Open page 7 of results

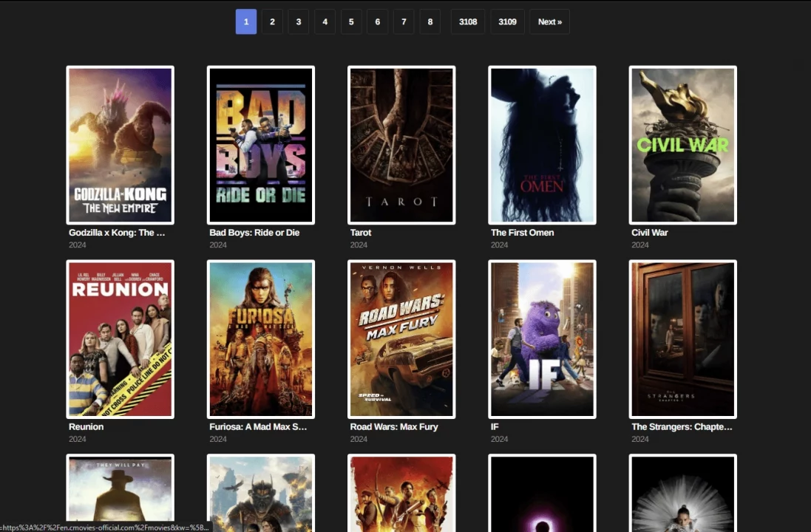[x=404, y=21]
